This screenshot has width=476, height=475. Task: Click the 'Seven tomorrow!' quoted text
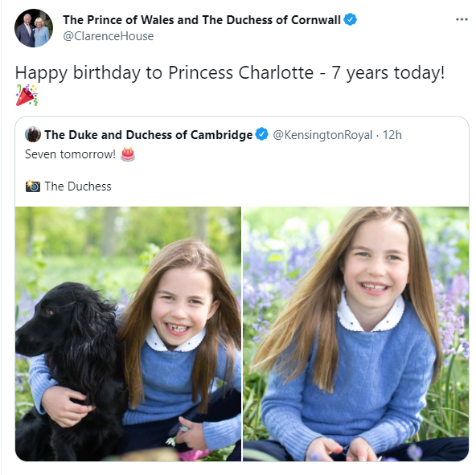pos(70,154)
